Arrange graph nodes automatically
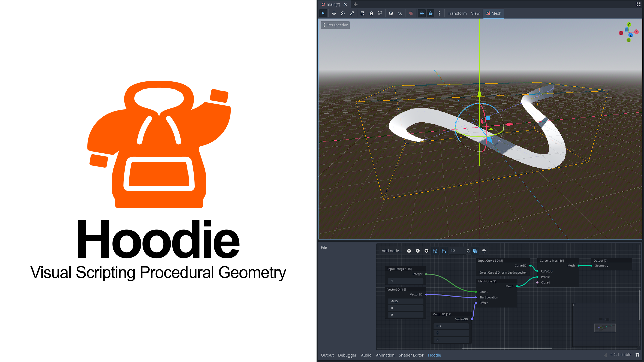The width and height of the screenshot is (644, 362). point(484,251)
